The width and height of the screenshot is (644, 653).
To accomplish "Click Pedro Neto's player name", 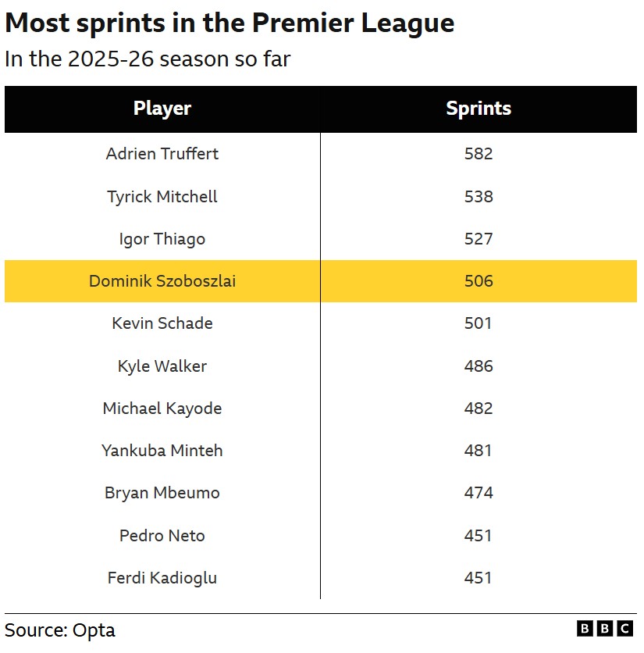I will coord(162,536).
